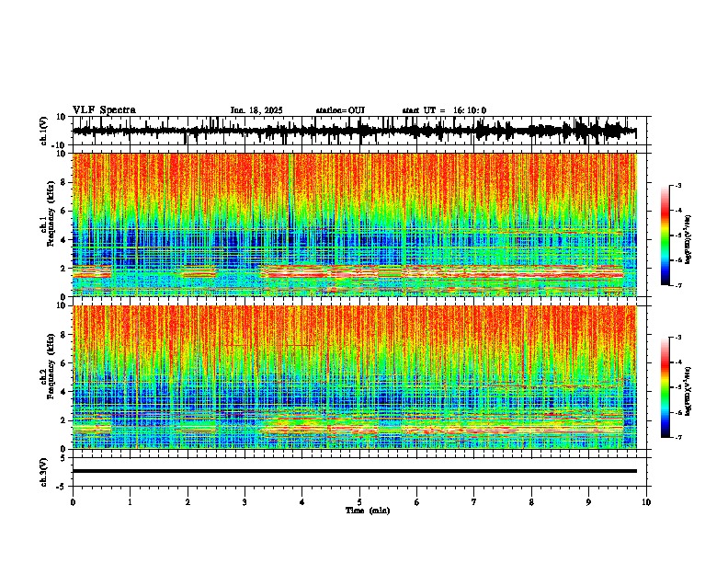
Task: Click the "6" kHz tick on ch.2 frequency axis
Action: (63, 363)
